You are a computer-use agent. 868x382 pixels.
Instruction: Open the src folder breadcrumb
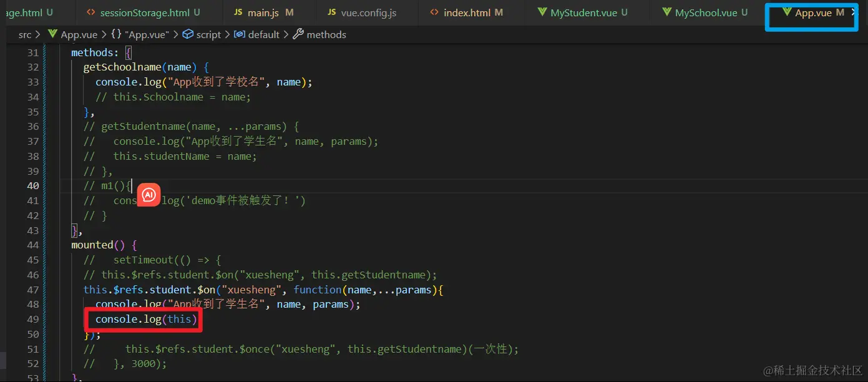tap(25, 35)
